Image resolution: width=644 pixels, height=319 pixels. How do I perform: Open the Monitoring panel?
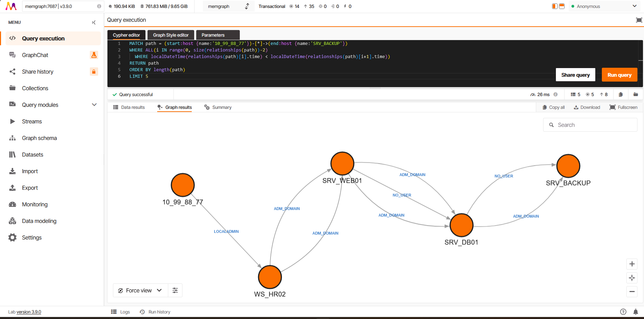click(x=35, y=204)
